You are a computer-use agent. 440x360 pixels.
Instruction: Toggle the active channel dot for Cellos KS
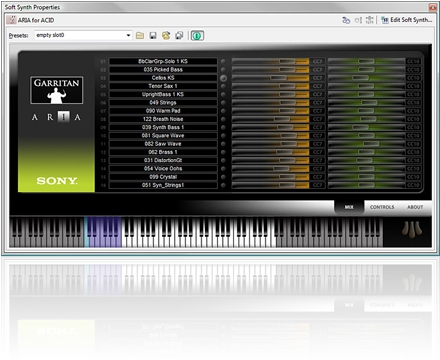tap(223, 78)
